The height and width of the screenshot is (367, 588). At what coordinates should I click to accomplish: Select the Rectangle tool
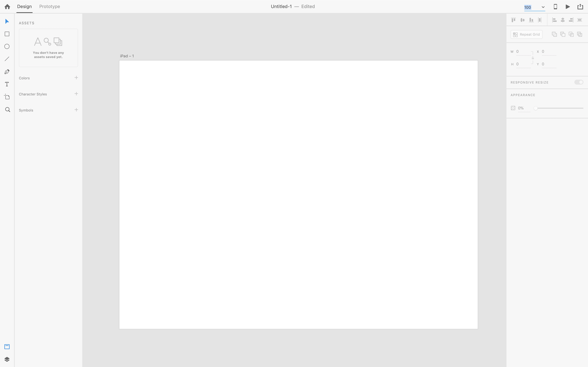click(x=7, y=34)
